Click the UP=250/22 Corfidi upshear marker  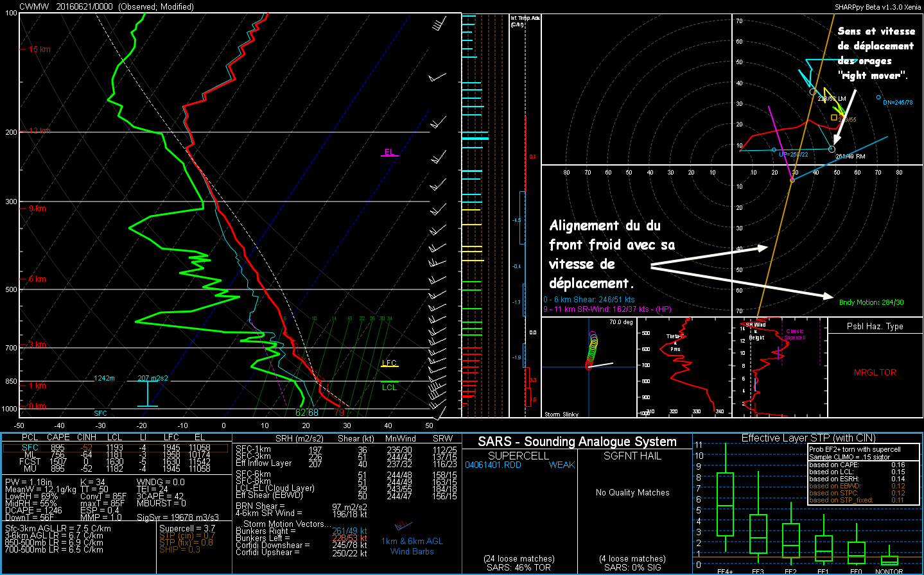pos(774,150)
